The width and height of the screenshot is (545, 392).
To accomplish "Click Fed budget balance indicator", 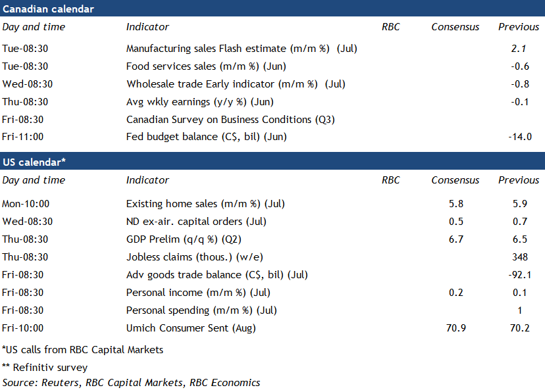I will (206, 137).
